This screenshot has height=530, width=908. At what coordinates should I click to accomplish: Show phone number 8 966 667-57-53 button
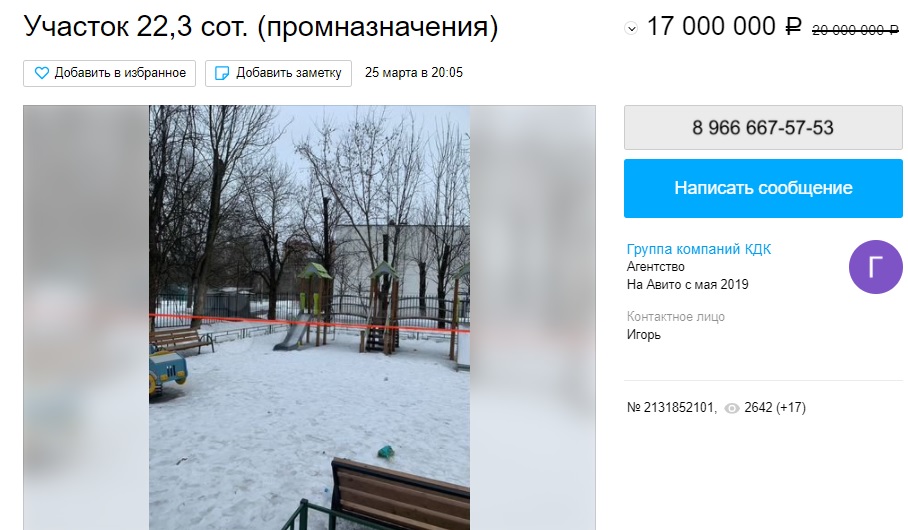click(x=763, y=127)
